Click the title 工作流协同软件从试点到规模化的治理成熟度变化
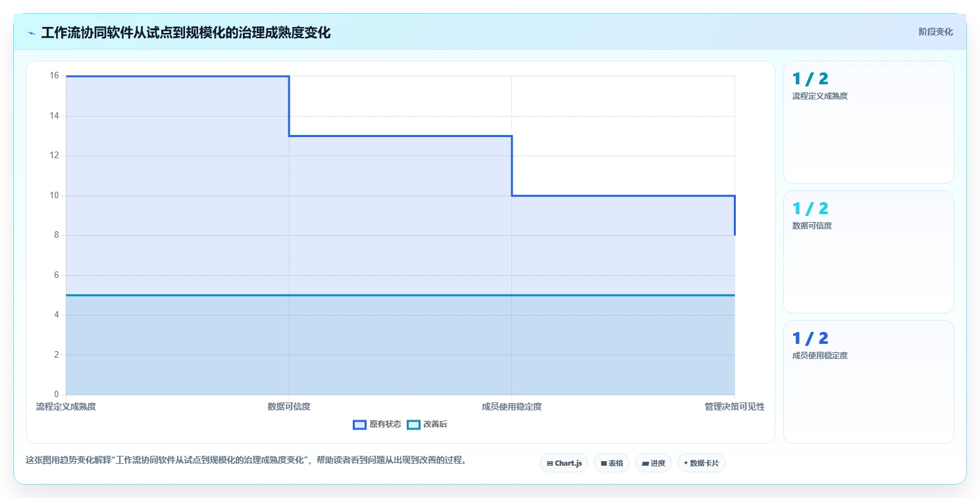 click(x=186, y=33)
